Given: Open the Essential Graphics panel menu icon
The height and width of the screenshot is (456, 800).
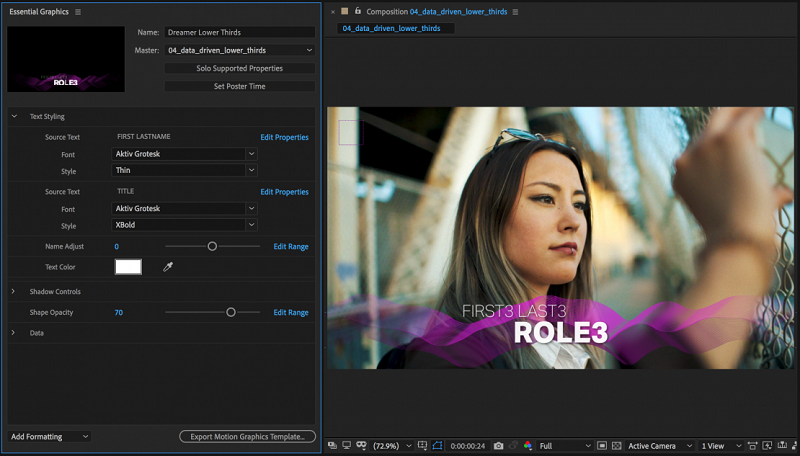Looking at the screenshot, I should coord(78,12).
